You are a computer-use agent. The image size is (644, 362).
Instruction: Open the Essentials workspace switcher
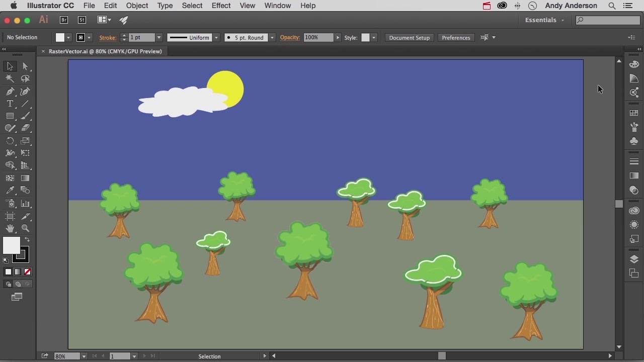click(x=545, y=20)
